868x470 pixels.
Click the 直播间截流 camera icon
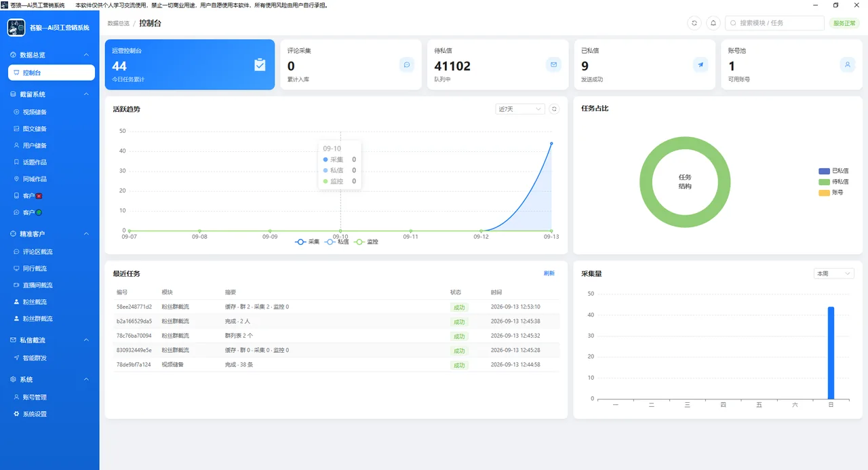tap(17, 285)
